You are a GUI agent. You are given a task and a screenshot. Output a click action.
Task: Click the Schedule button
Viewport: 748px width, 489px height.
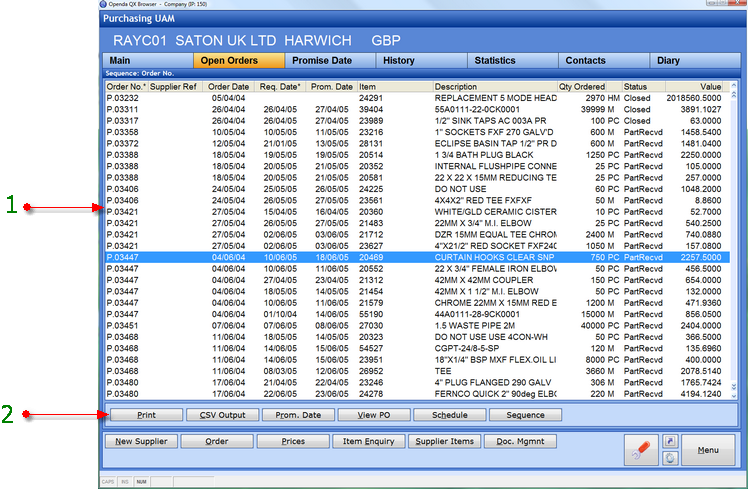(x=450, y=415)
